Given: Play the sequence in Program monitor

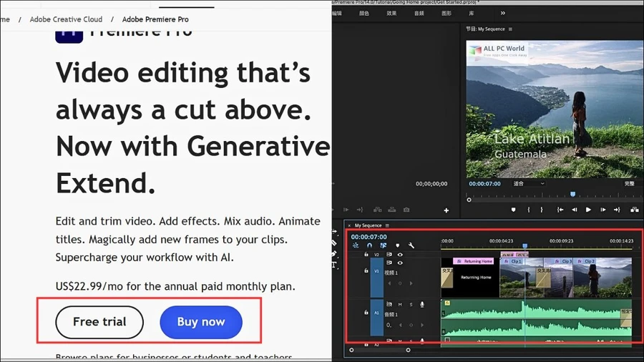Looking at the screenshot, I should [x=588, y=210].
